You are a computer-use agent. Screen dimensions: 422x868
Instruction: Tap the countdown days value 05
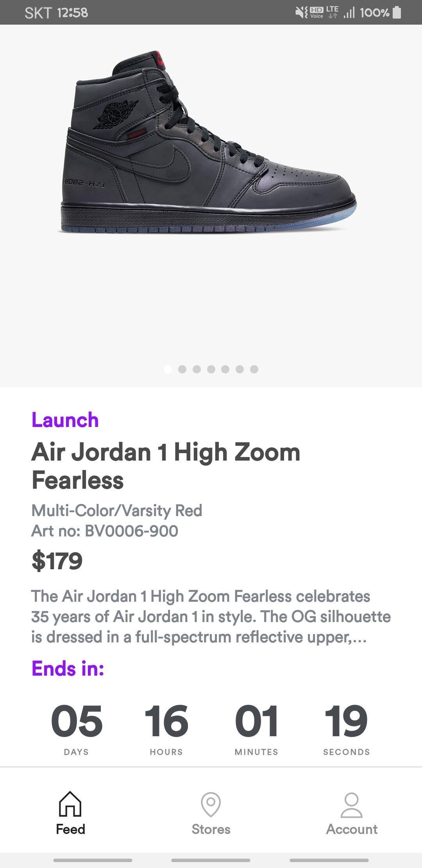click(77, 720)
